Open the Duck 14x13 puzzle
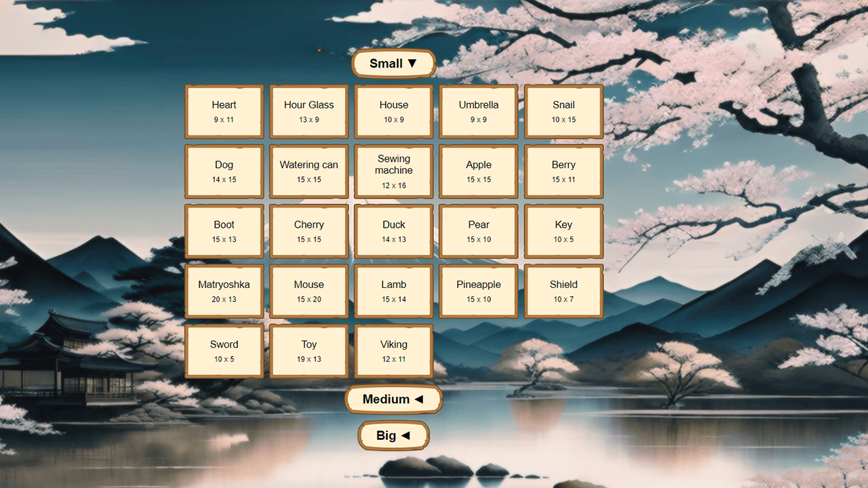The image size is (868, 488). click(x=394, y=230)
